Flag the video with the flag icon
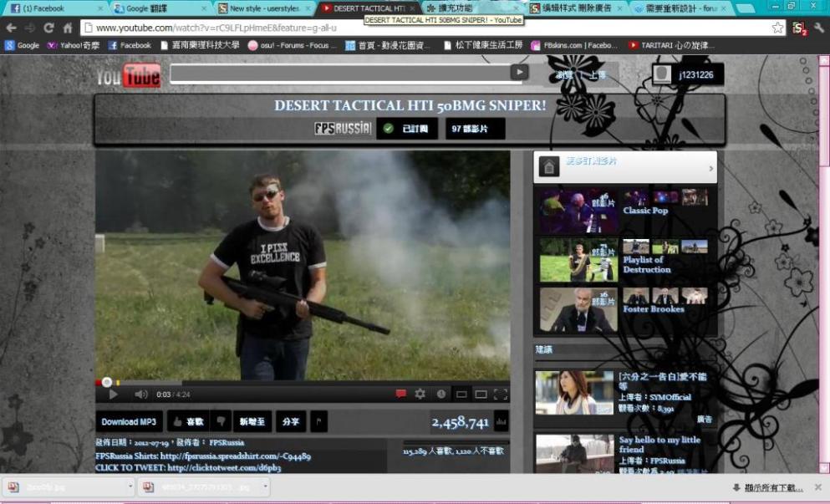Viewport: 830px width, 504px height. tap(318, 422)
